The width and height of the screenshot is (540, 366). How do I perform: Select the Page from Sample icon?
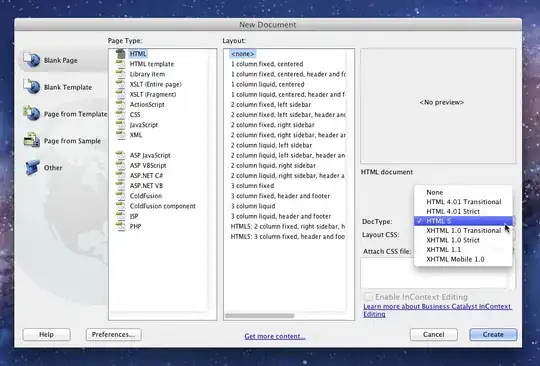[32, 140]
